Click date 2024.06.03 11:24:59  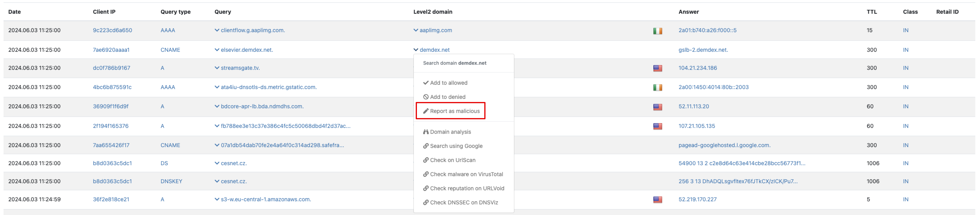[x=34, y=200]
